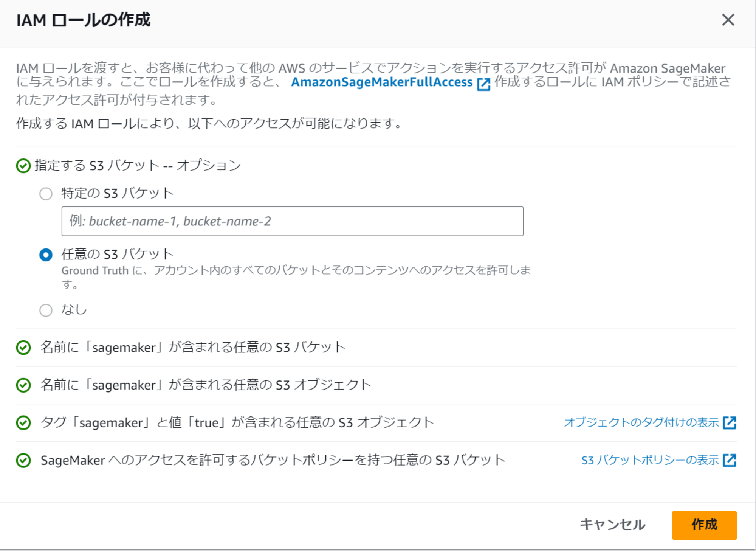Select the 任意の S3 バケット radio option
756x551 pixels.
[46, 255]
